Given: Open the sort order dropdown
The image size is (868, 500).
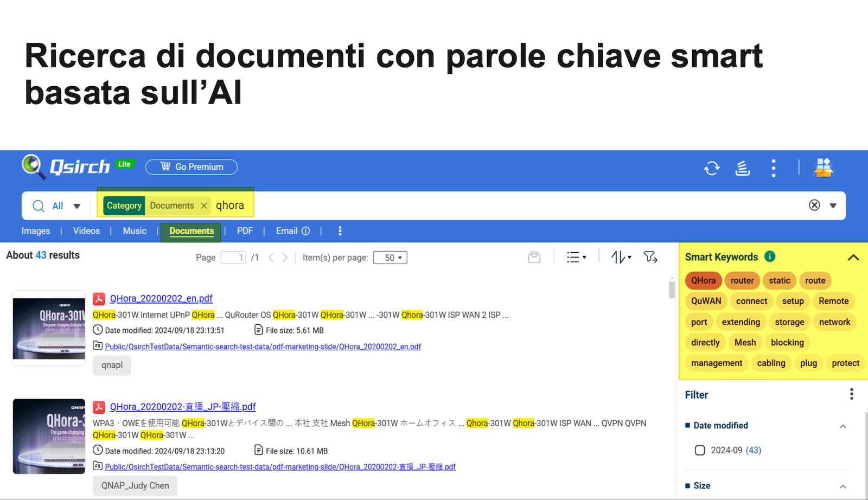Looking at the screenshot, I should click(621, 257).
